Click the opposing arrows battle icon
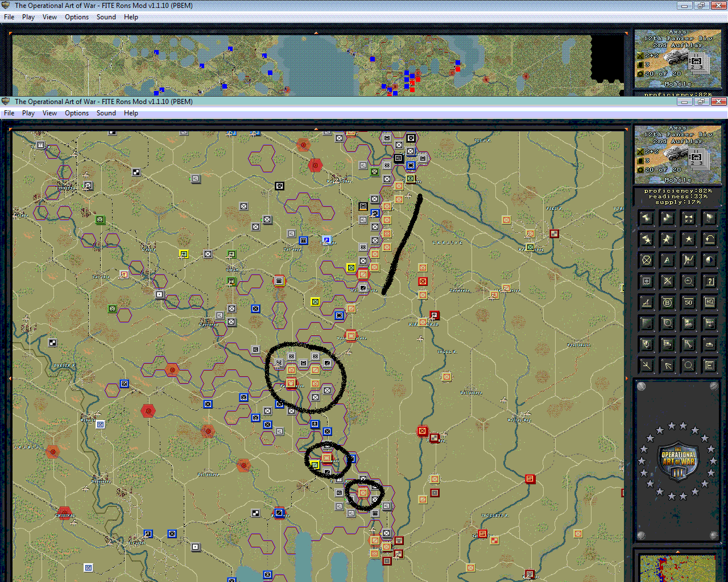The width and height of the screenshot is (728, 582). point(689,218)
